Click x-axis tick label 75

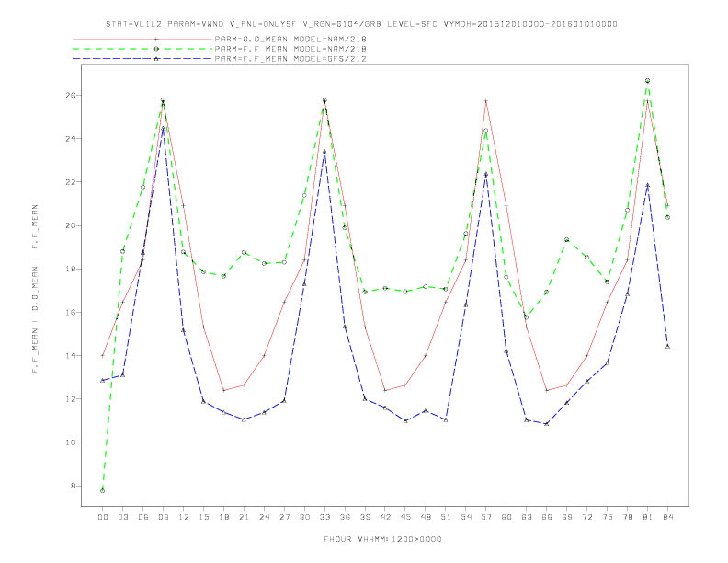pos(608,517)
